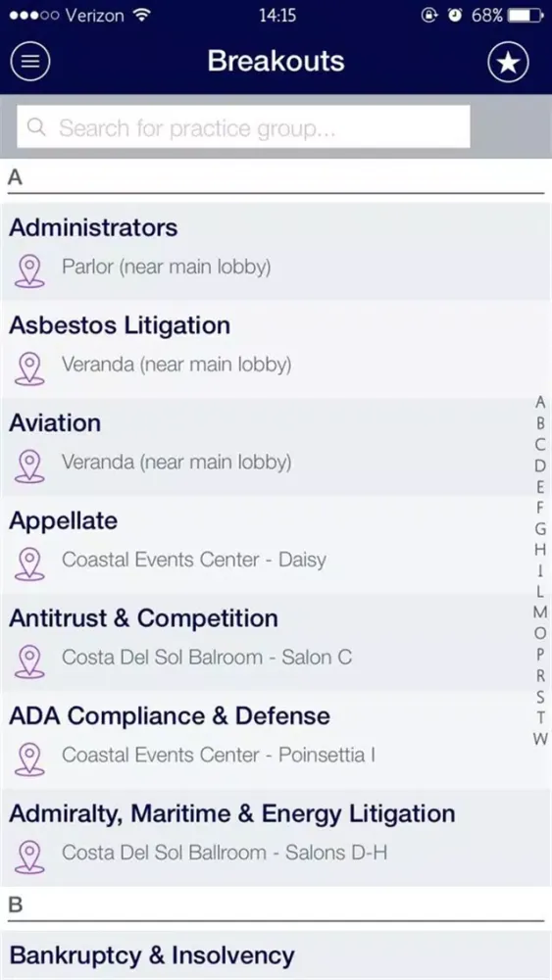Tap location pin under Asbestos Litigation
The height and width of the screenshot is (980, 552).
29,368
